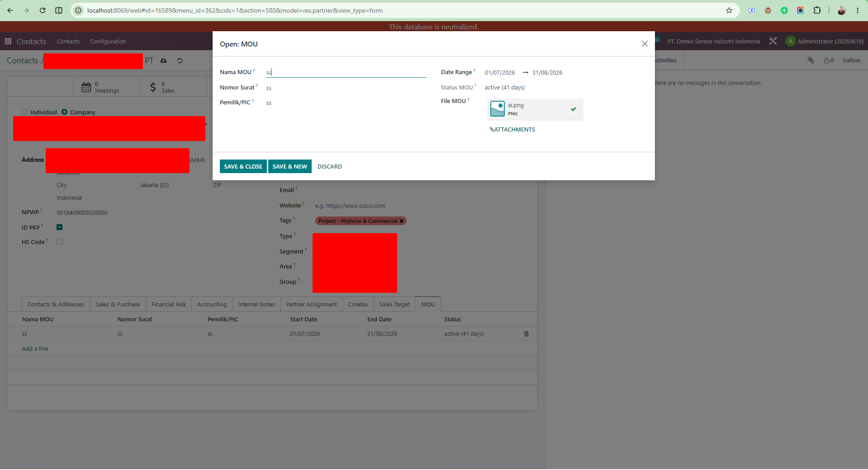Image resolution: width=868 pixels, height=470 pixels.
Task: Click browser back arrow
Action: 10,10
